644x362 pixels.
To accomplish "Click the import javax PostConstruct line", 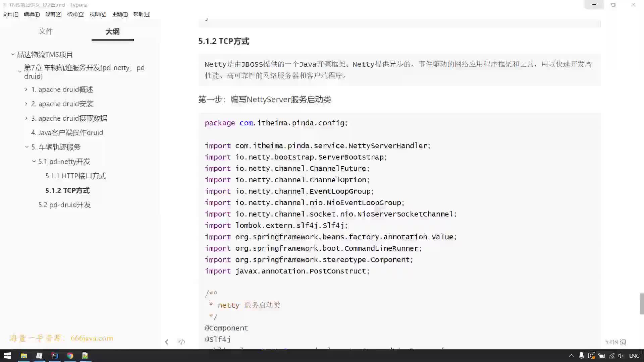I will pos(287,271).
